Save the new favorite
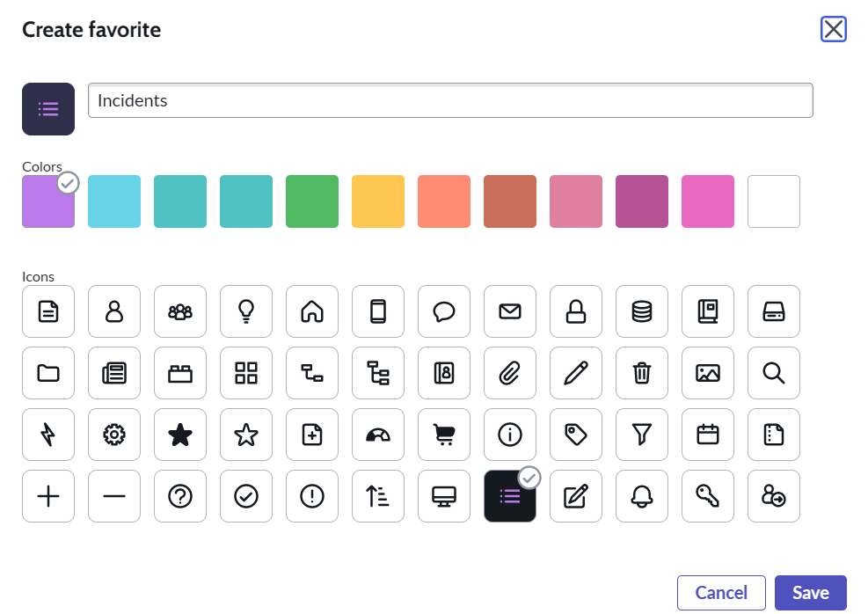 (810, 593)
